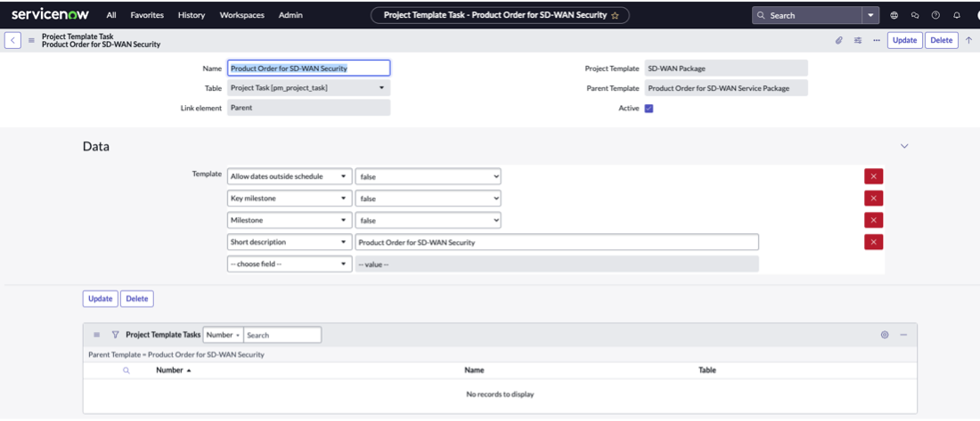Image resolution: width=980 pixels, height=421 pixels.
Task: Open the Favorites menu
Action: click(148, 15)
